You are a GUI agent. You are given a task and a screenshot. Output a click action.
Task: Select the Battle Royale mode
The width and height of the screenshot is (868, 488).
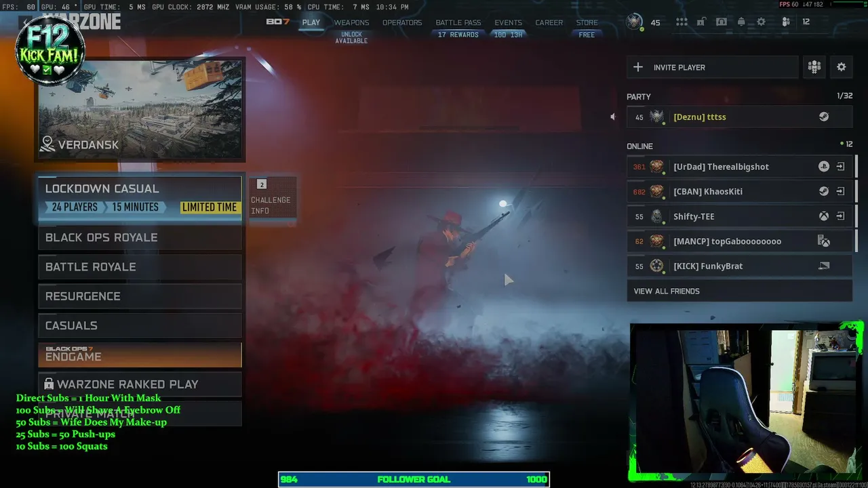[x=140, y=266]
